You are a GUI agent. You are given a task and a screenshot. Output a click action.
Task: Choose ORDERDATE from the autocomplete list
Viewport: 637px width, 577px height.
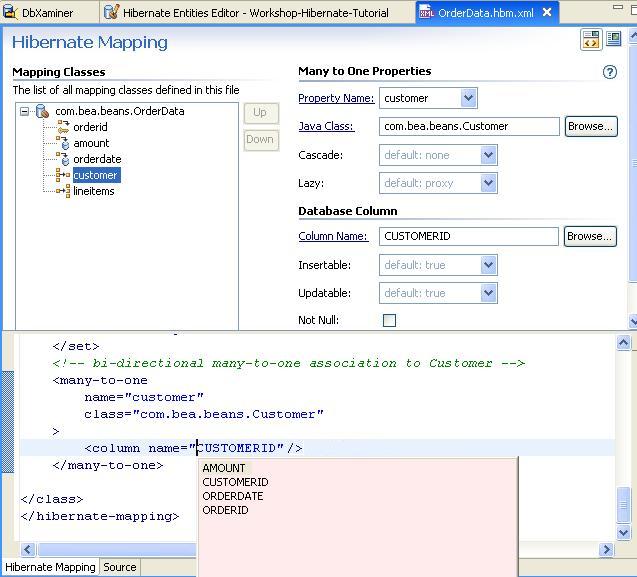coord(232,496)
